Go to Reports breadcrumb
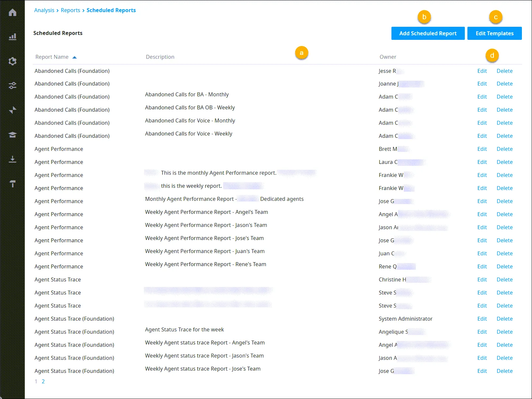Viewport: 532px width, 399px height. pyautogui.click(x=70, y=10)
